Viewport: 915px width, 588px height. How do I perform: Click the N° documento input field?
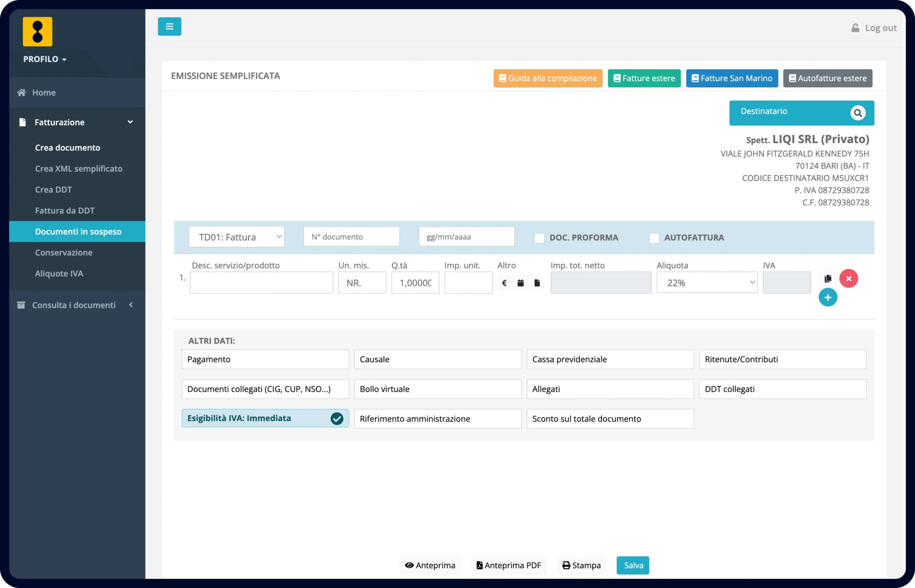[351, 237]
